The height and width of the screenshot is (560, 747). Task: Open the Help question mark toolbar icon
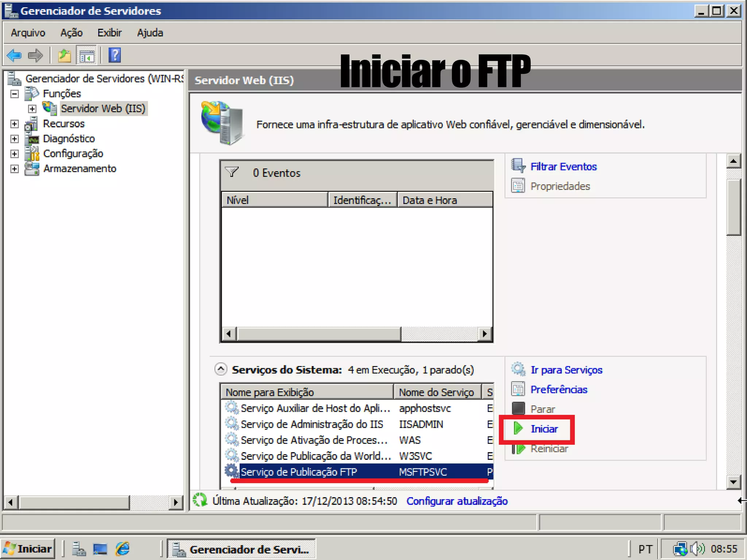click(x=115, y=55)
